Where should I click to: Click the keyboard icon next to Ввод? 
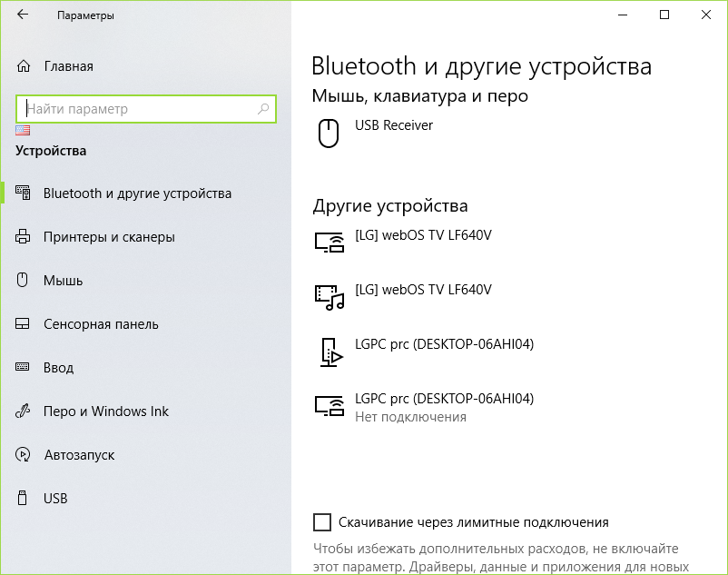[23, 367]
